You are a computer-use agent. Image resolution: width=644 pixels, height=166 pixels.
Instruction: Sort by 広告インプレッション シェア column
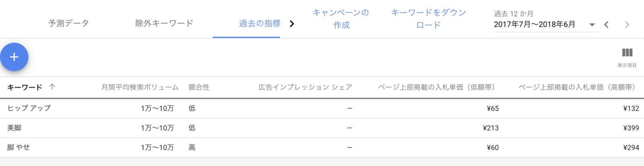pos(305,87)
